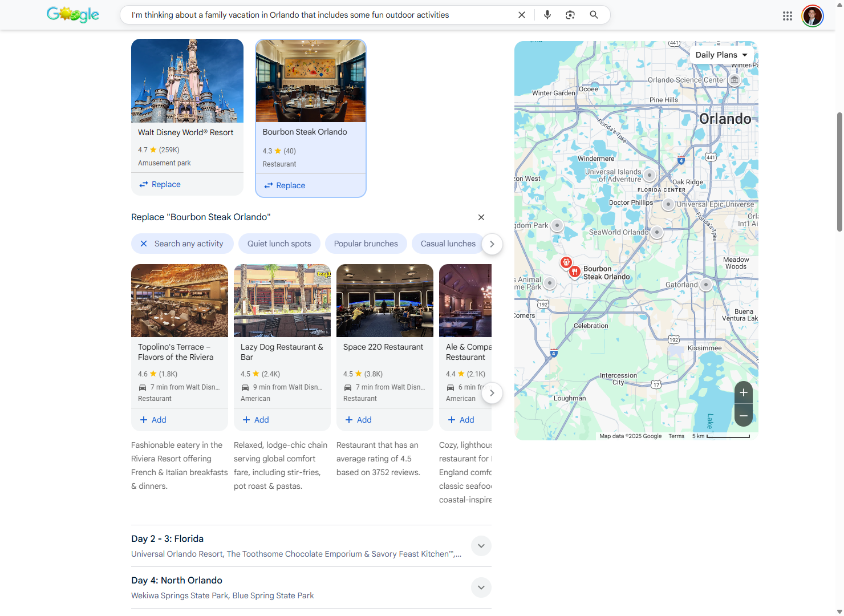Select the Casual lunches filter chip
The width and height of the screenshot is (844, 616).
[448, 244]
